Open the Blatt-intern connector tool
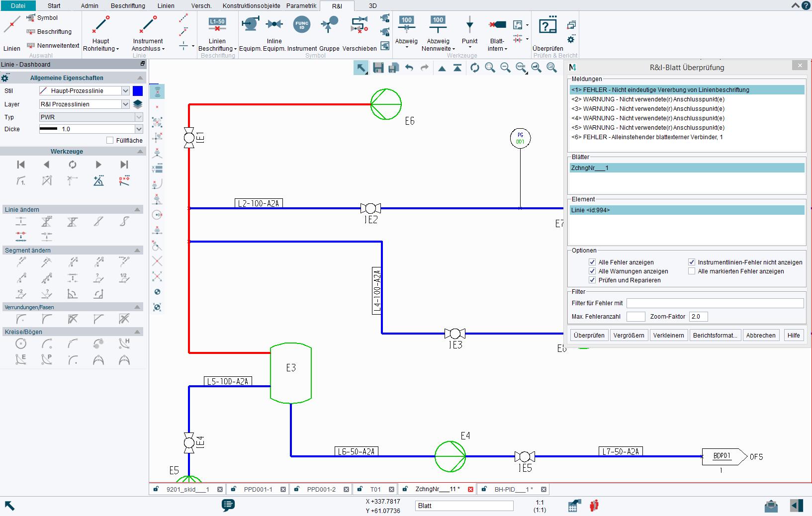The height and width of the screenshot is (516, 812). point(497,33)
